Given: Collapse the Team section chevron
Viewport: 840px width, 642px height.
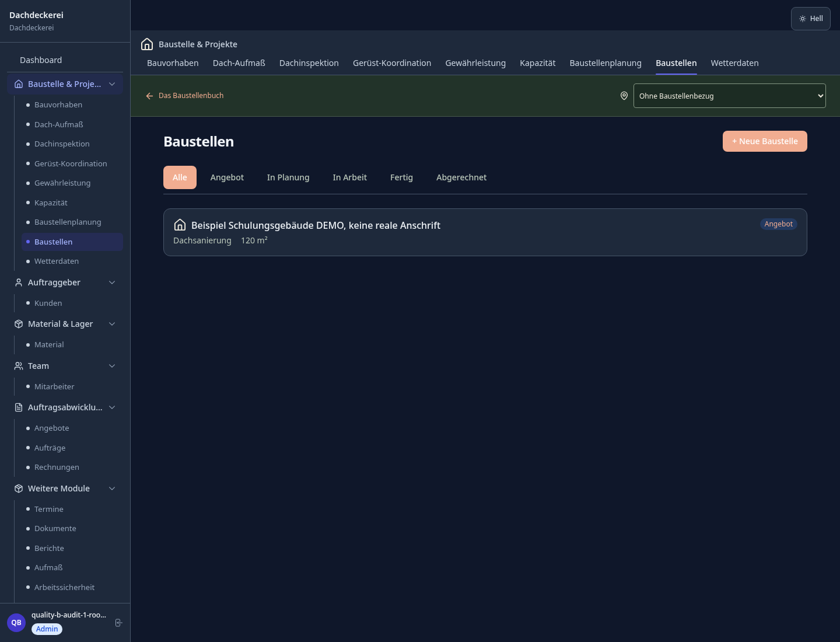Looking at the screenshot, I should click(x=112, y=366).
